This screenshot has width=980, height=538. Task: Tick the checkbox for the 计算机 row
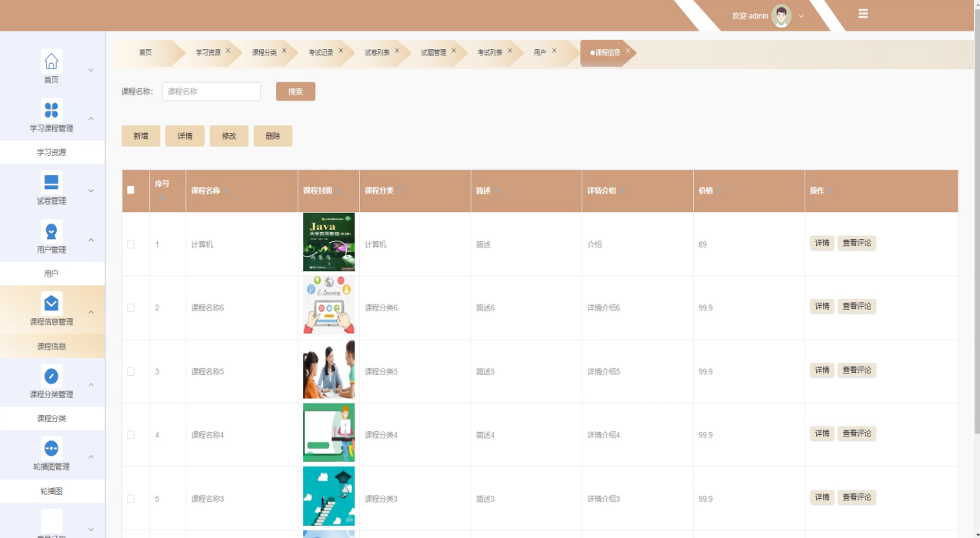(x=131, y=244)
